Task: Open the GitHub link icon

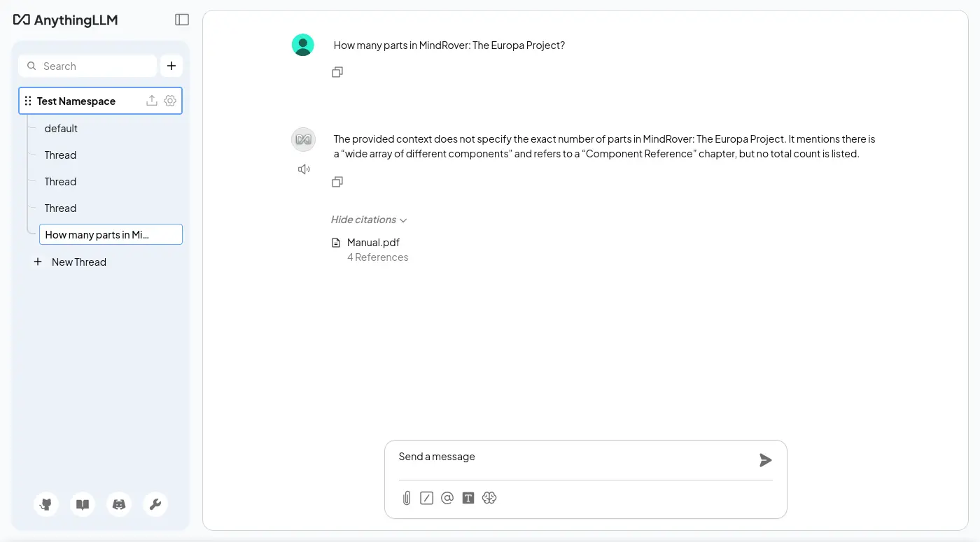Action: pos(46,504)
